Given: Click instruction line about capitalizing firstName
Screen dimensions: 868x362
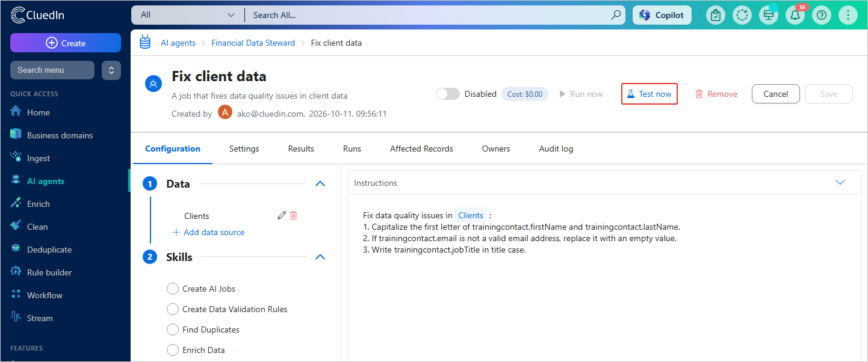Looking at the screenshot, I should [x=521, y=227].
